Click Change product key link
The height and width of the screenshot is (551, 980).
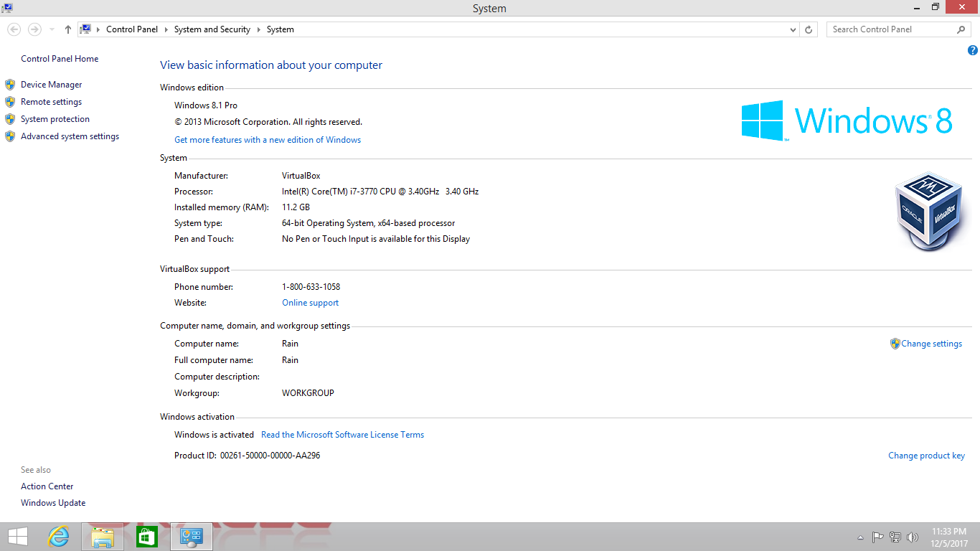tap(926, 456)
